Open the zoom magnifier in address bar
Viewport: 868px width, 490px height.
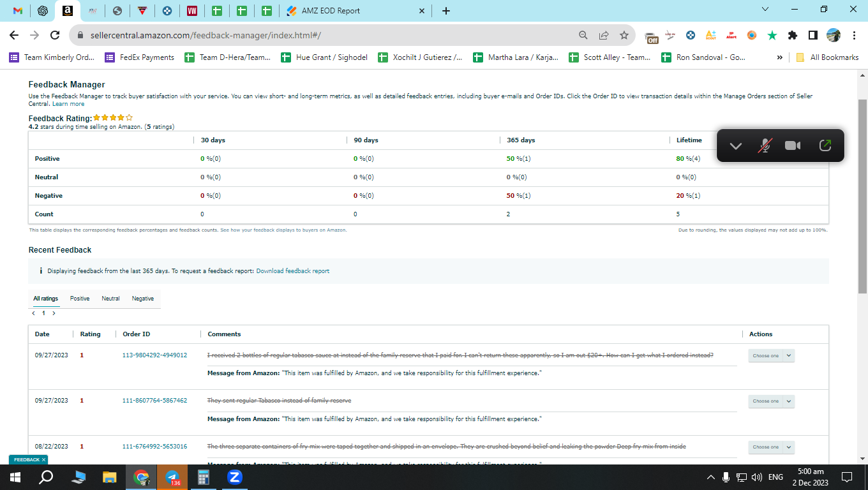click(x=583, y=35)
